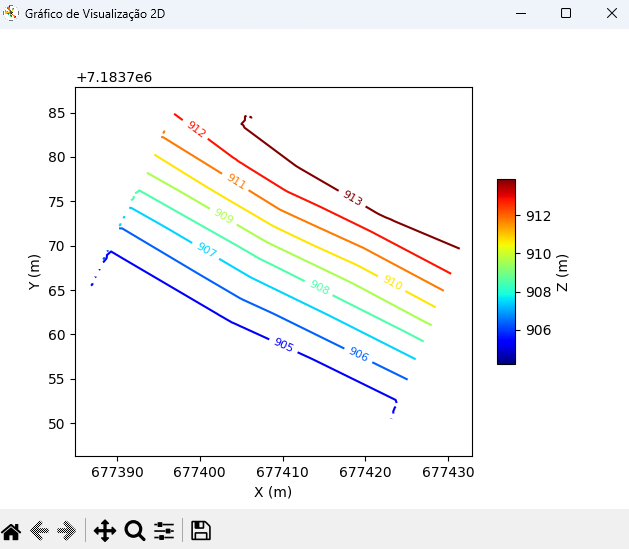Open the Configure subplots sliders icon

point(164,531)
